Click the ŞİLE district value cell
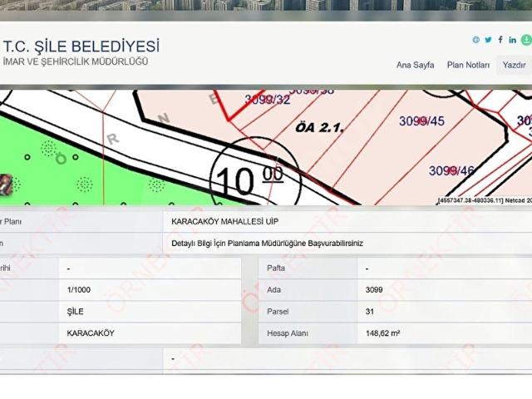The width and height of the screenshot is (532, 399). click(150, 312)
